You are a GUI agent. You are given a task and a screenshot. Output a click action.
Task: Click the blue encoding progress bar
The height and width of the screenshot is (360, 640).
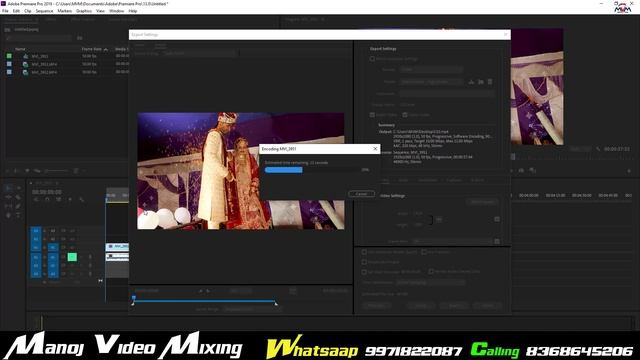pos(284,170)
